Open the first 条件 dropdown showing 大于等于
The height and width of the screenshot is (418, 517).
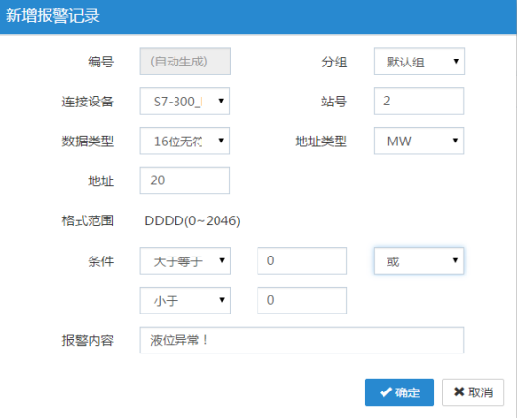[185, 261]
